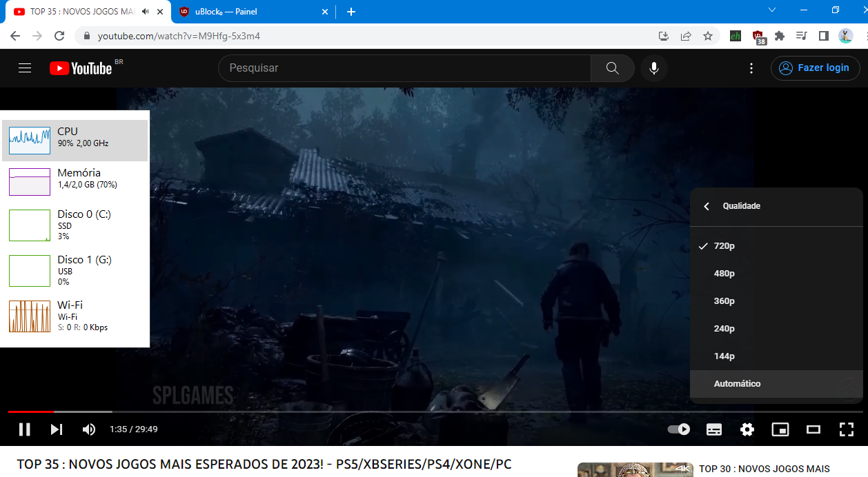Select 480p quality
Image resolution: width=868 pixels, height=477 pixels.
tap(776, 274)
